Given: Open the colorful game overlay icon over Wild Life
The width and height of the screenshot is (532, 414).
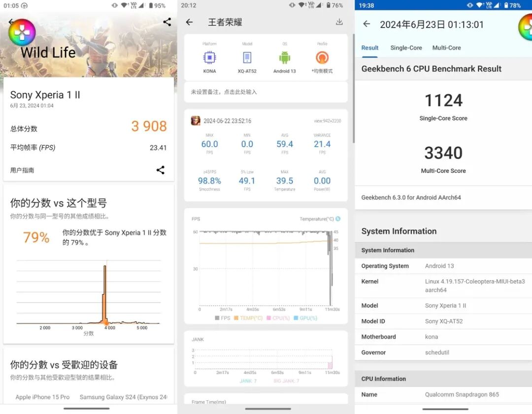Looking at the screenshot, I should click(x=22, y=32).
